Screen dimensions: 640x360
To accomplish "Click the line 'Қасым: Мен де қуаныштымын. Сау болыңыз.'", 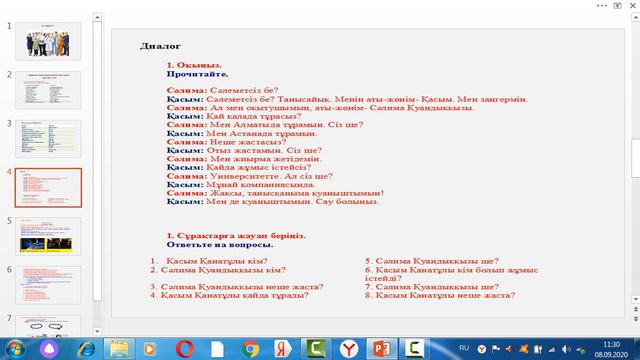I will tap(273, 202).
